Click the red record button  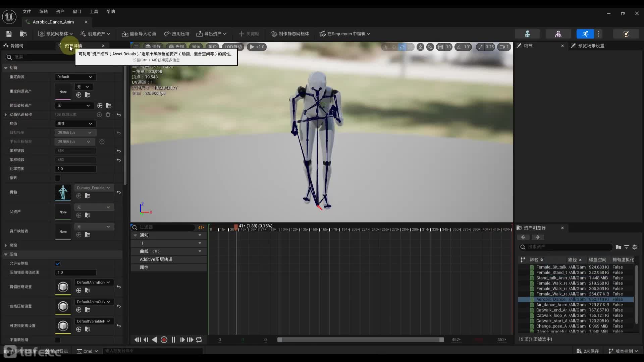pyautogui.click(x=164, y=340)
